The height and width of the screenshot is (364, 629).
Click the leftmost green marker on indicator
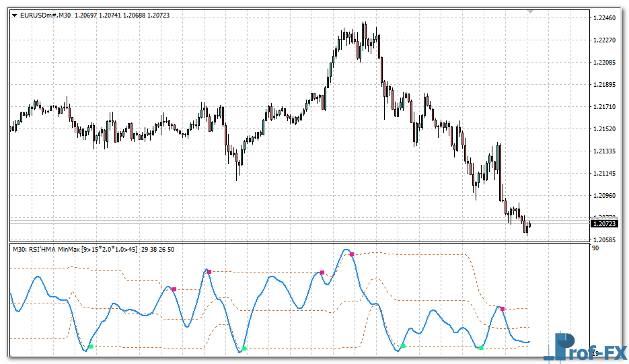pyautogui.click(x=91, y=347)
